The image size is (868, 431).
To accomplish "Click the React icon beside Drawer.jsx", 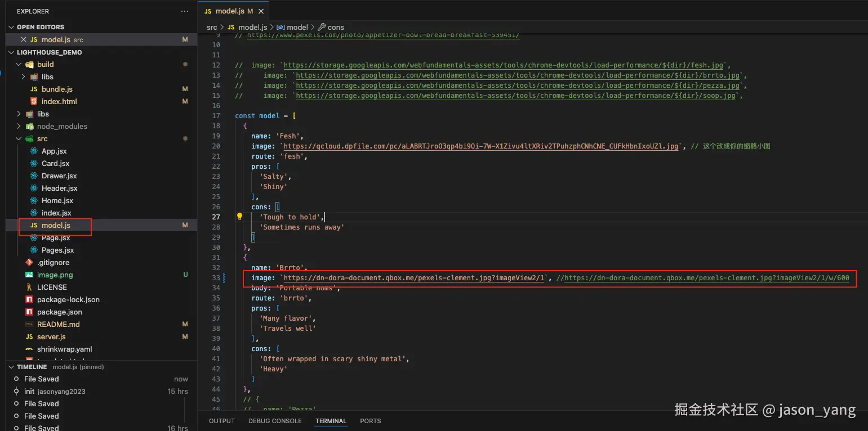I will (x=34, y=176).
